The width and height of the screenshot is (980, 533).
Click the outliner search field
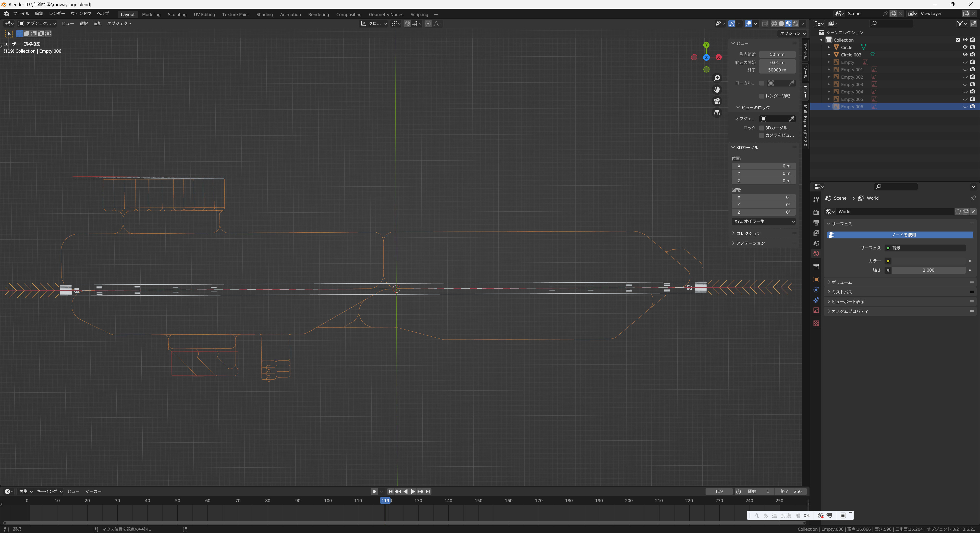(891, 23)
